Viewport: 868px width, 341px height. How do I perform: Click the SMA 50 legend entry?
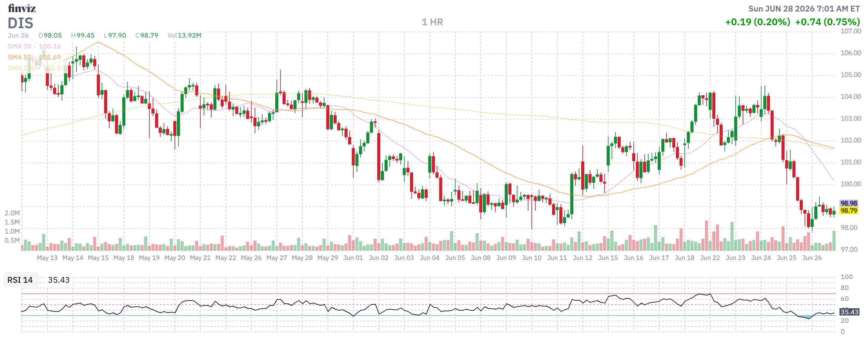click(34, 57)
